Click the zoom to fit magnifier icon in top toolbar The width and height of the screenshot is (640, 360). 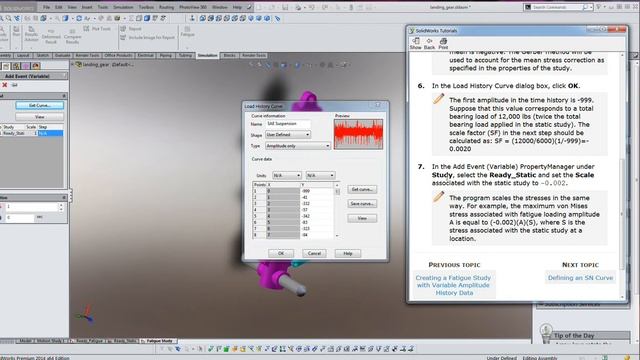coord(9,18)
